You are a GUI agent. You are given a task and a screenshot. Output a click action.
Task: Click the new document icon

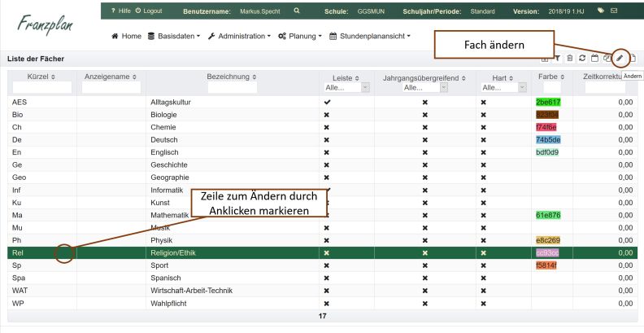[633, 58]
